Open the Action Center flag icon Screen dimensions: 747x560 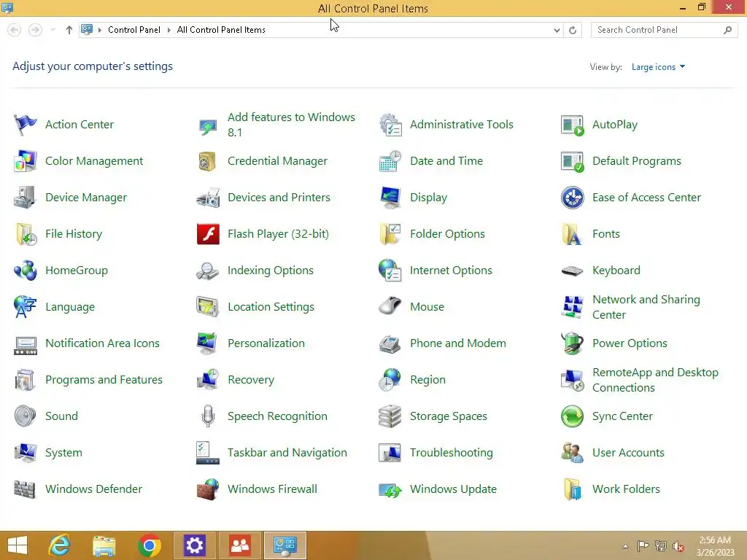point(25,125)
